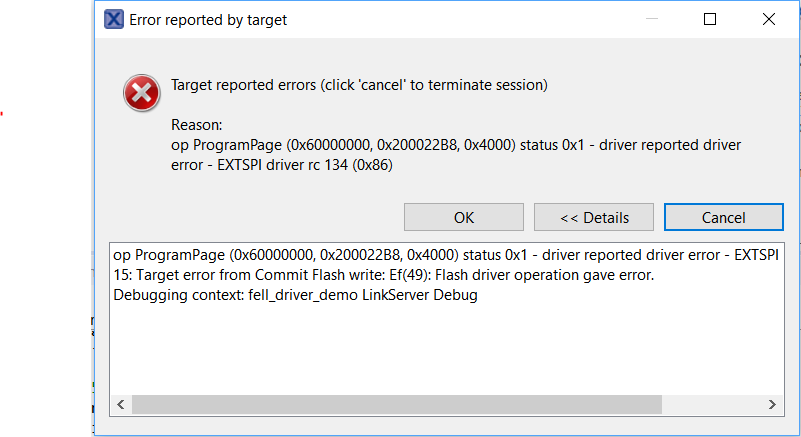Click the horizontal scrollbar thumb in details
The width and height of the screenshot is (801, 437).
pos(396,404)
